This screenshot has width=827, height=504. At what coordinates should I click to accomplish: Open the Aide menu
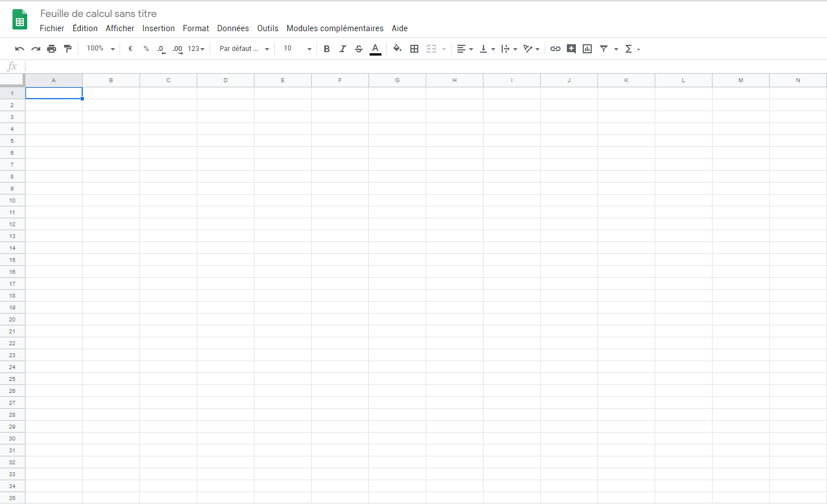click(x=400, y=28)
